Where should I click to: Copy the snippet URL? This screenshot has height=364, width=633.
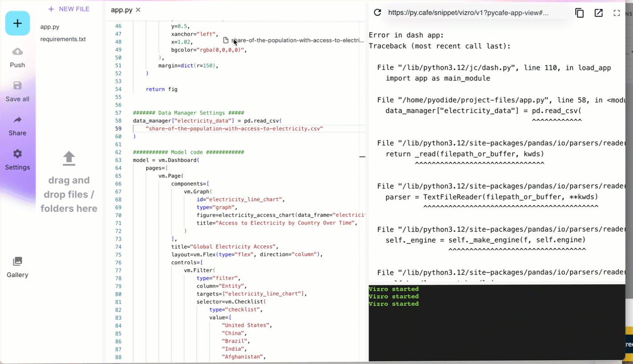(x=579, y=13)
